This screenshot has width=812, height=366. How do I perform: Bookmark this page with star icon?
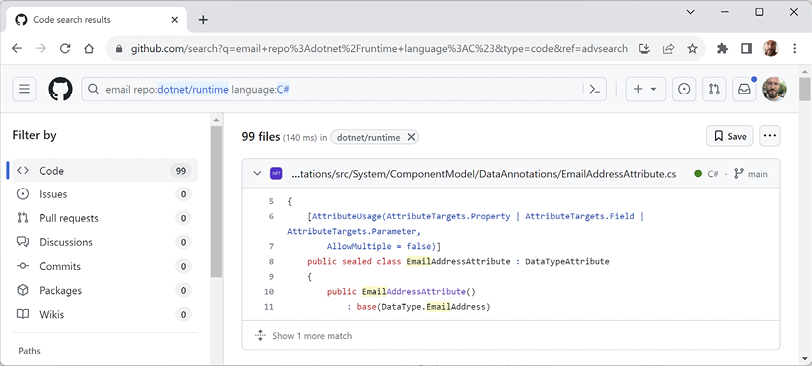(692, 49)
